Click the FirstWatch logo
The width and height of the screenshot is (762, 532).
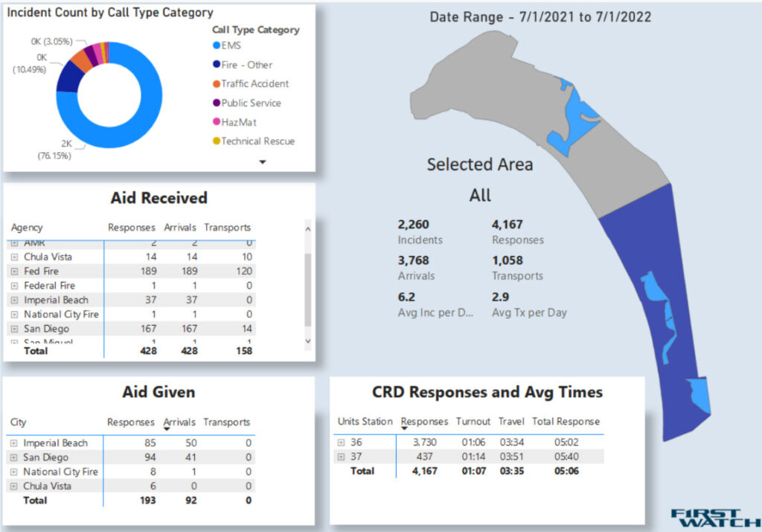[704, 518]
